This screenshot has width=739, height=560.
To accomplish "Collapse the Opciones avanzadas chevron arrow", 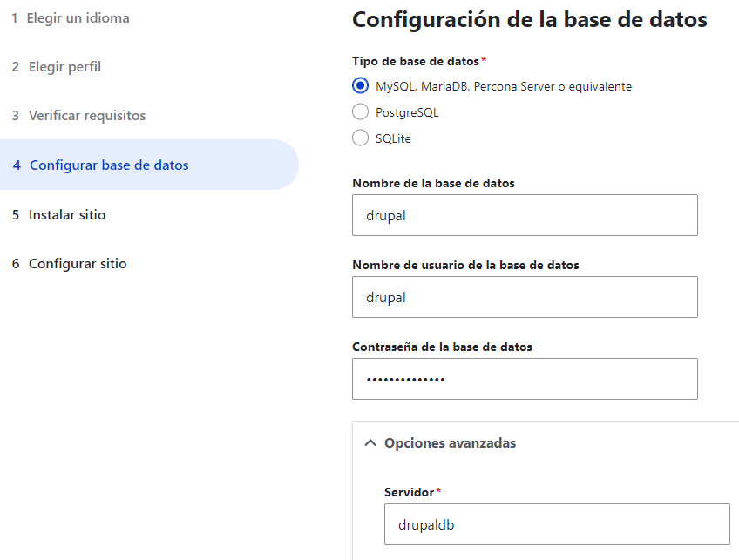I will 369,443.
